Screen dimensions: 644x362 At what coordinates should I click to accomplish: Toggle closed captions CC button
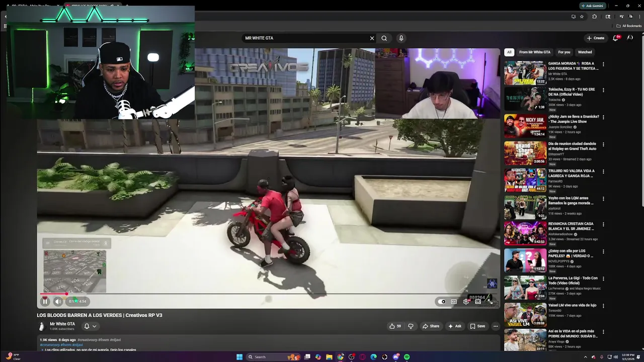[x=454, y=302]
